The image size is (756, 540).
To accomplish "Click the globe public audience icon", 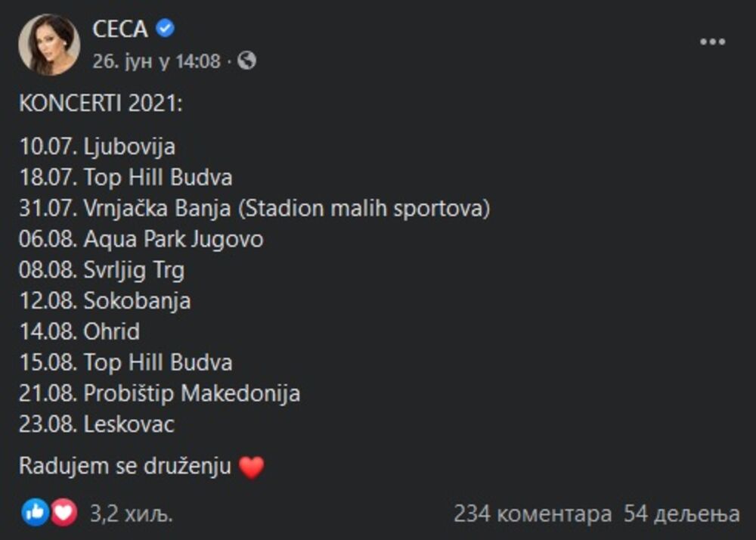I will [247, 61].
